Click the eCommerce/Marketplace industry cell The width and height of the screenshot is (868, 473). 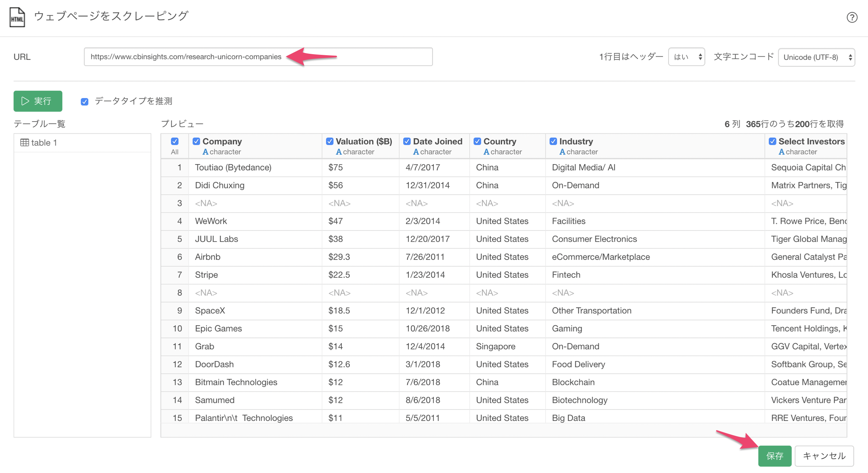(655, 257)
